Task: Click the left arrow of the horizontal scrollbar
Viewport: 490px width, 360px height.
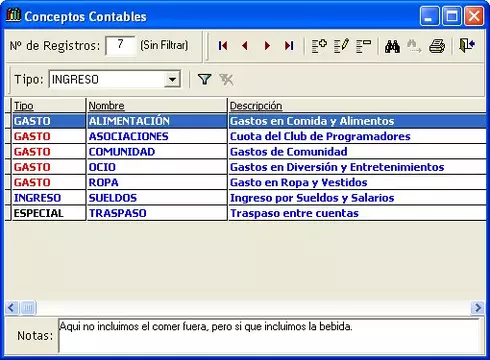Action: (x=12, y=307)
